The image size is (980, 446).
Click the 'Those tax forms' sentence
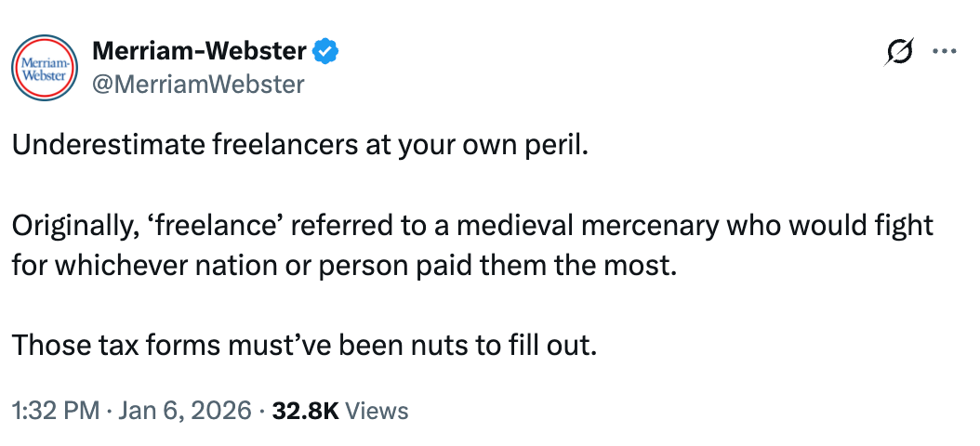pos(302,345)
